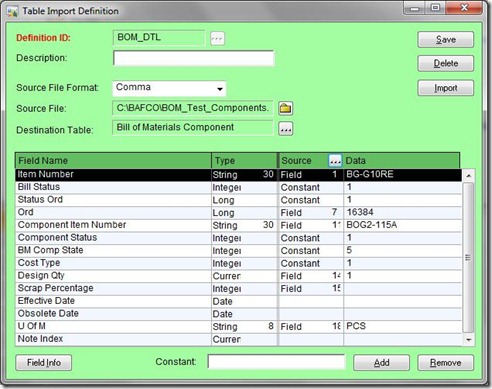This screenshot has width=492, height=389.
Task: Focus the Constant input field
Action: (276, 362)
